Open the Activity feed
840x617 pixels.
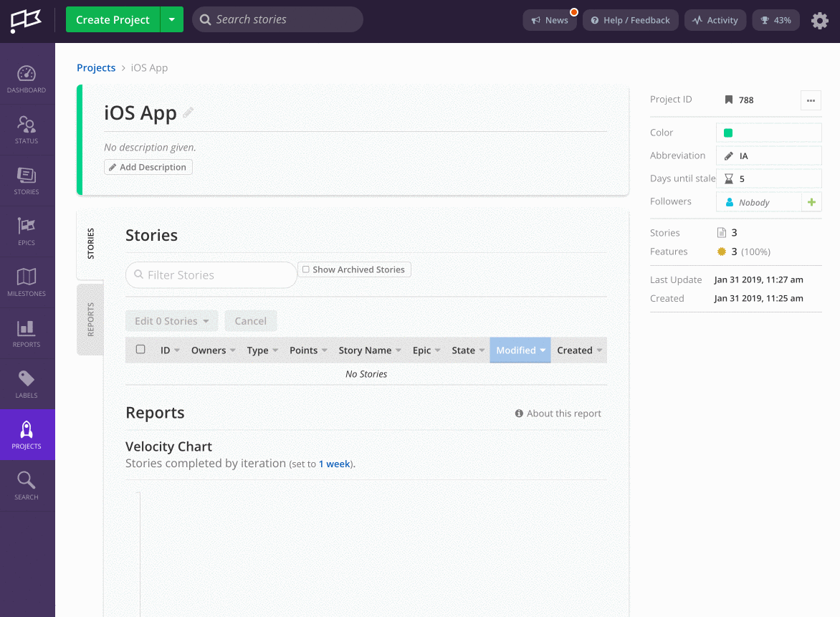[715, 20]
